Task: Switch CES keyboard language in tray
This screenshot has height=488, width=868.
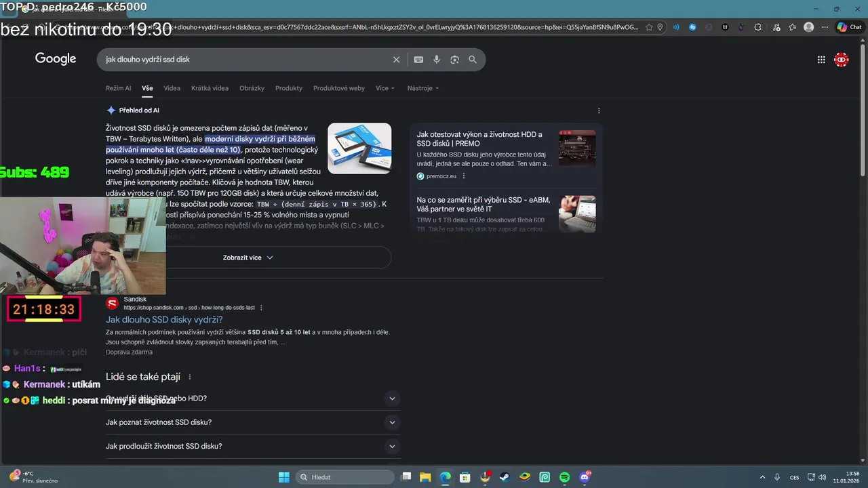Action: [794, 477]
